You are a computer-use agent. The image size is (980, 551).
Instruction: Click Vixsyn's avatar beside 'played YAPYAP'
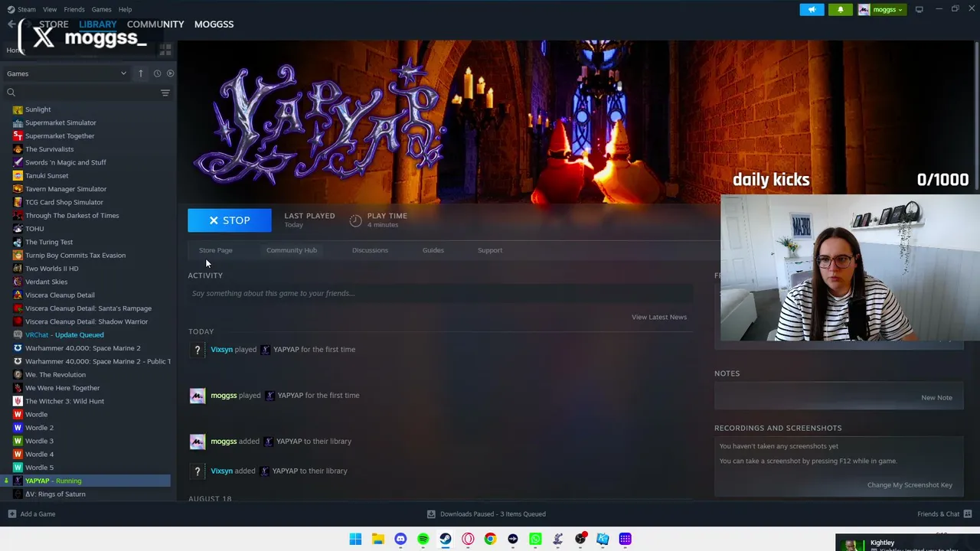pyautogui.click(x=198, y=350)
